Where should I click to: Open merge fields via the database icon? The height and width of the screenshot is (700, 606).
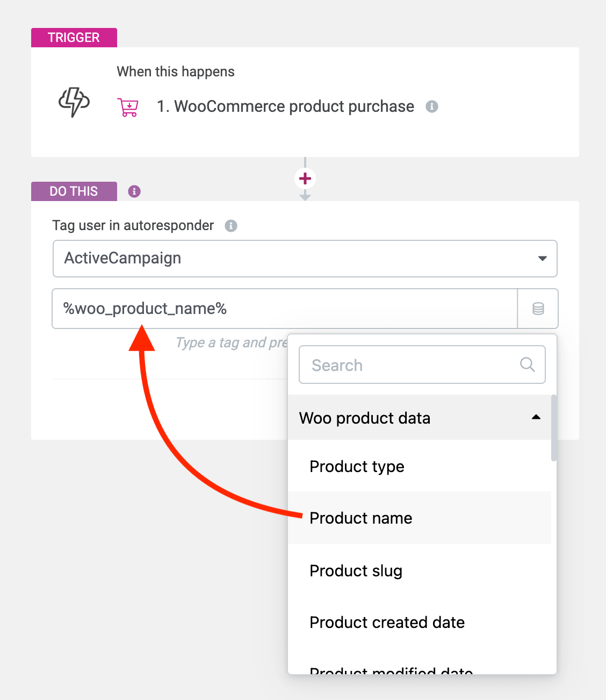(537, 309)
